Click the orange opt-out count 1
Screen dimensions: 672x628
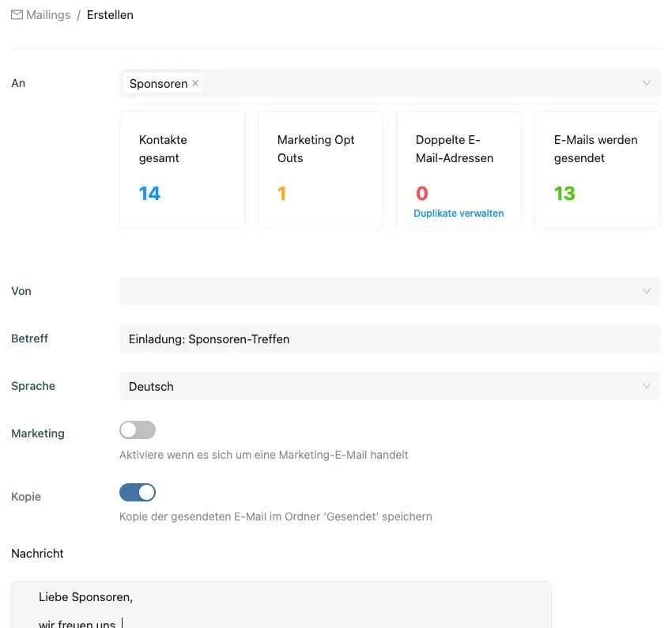tap(281, 194)
